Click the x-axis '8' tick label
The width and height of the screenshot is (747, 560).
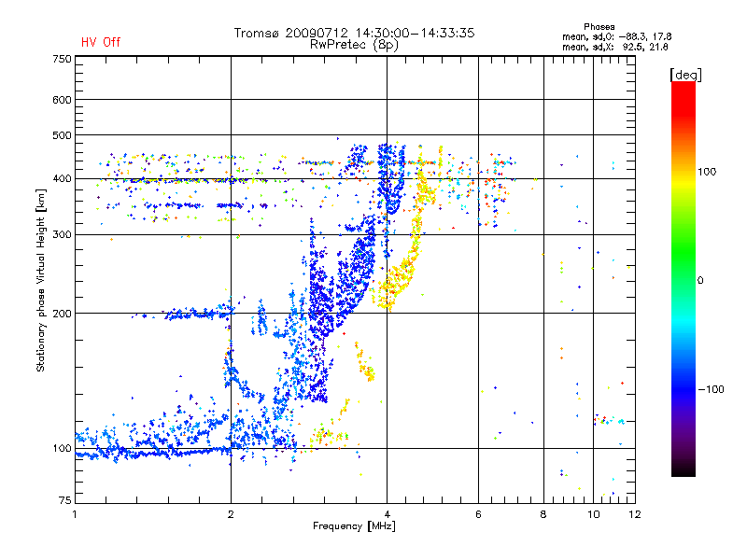(543, 514)
